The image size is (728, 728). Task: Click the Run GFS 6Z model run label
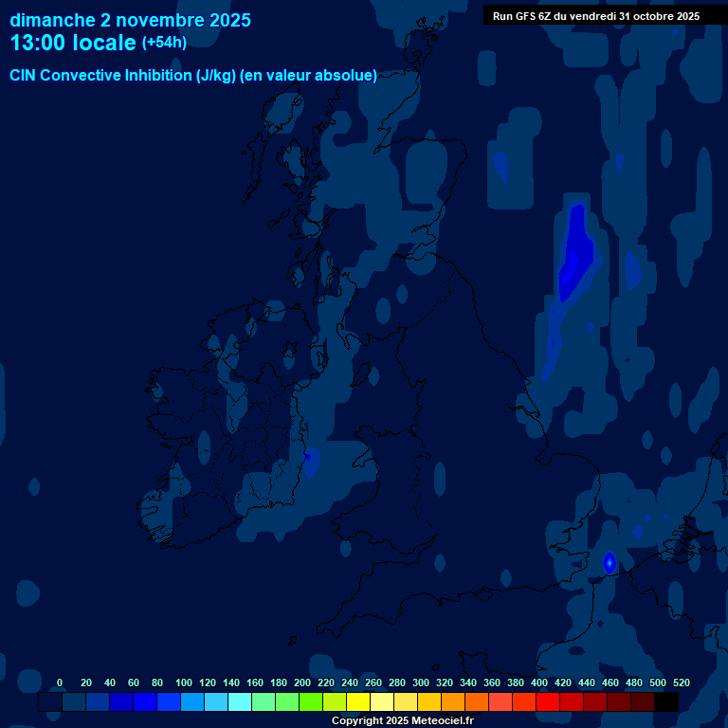(x=595, y=16)
